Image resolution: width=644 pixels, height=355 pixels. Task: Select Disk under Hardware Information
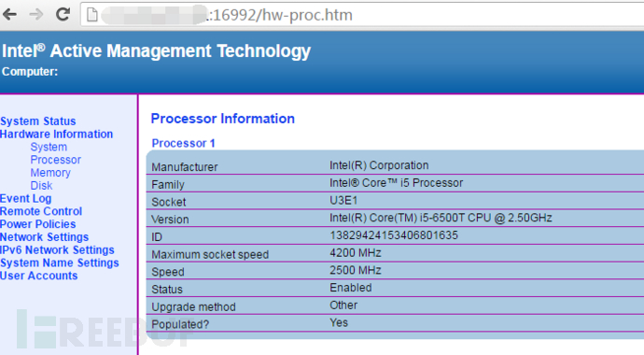click(41, 186)
